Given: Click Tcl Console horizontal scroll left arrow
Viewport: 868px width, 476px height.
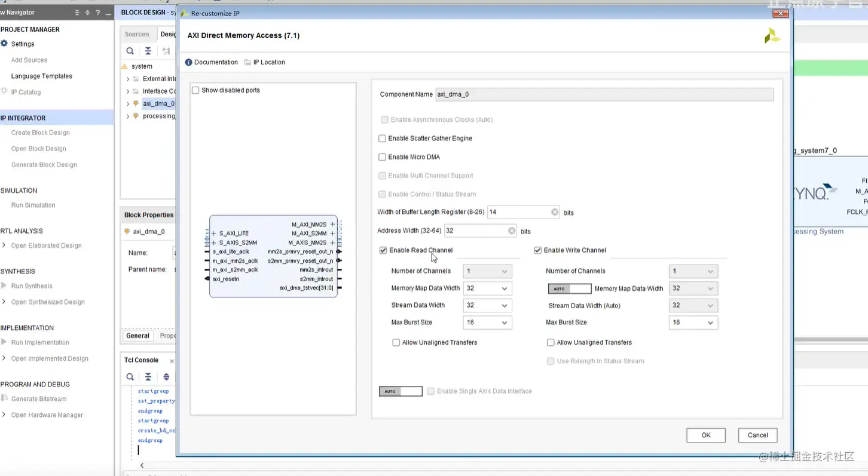Looking at the screenshot, I should click(x=142, y=465).
